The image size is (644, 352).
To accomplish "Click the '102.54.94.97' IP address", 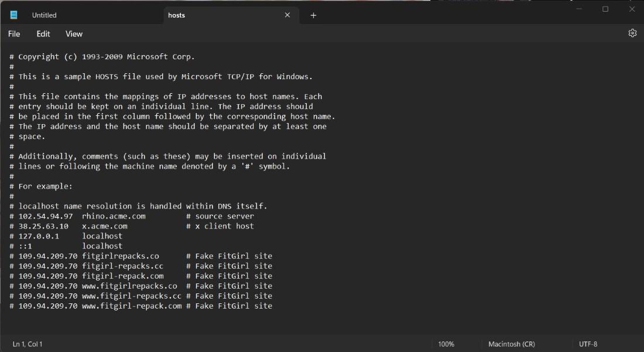I will 46,216.
